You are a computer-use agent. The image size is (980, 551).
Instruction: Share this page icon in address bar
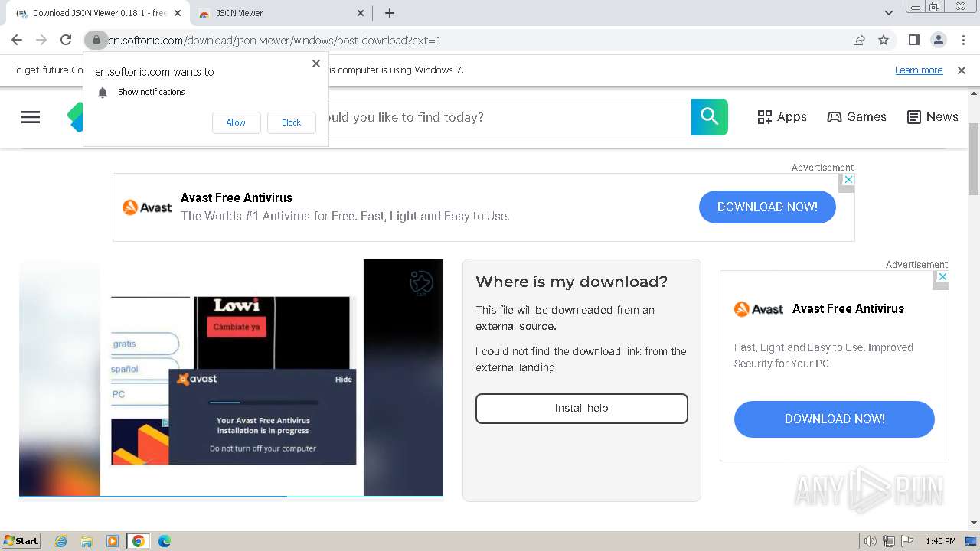click(859, 40)
